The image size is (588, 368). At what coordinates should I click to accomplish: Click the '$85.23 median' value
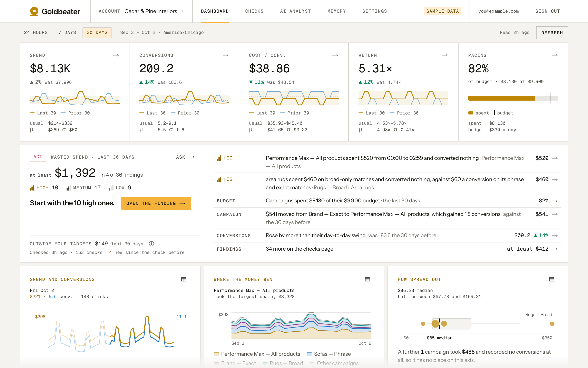(415, 290)
